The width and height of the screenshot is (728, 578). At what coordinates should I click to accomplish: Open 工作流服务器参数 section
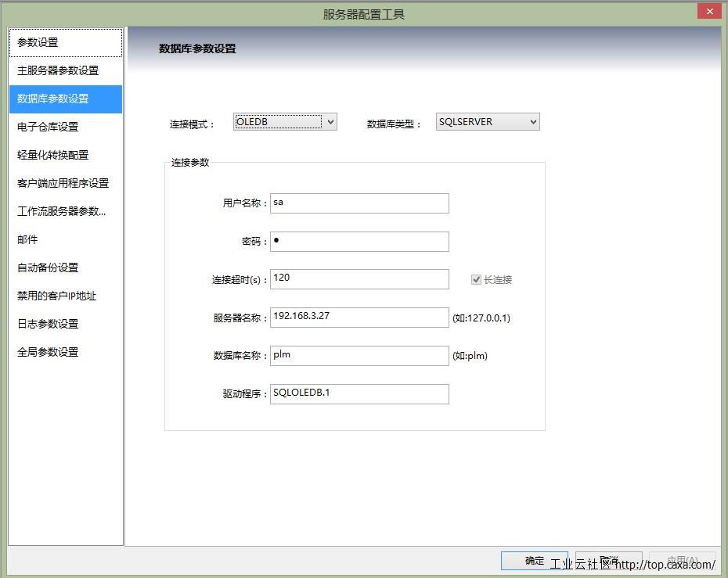click(x=66, y=211)
